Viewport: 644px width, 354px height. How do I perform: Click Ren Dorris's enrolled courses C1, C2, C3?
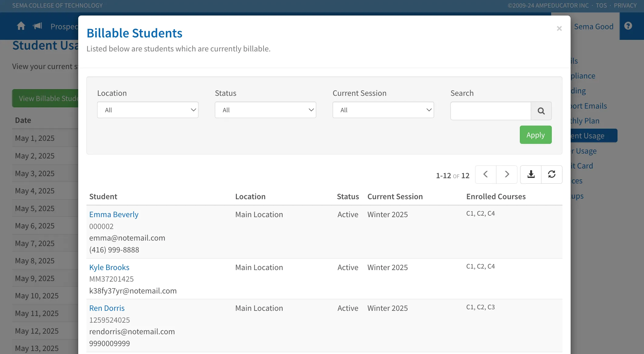coord(480,307)
